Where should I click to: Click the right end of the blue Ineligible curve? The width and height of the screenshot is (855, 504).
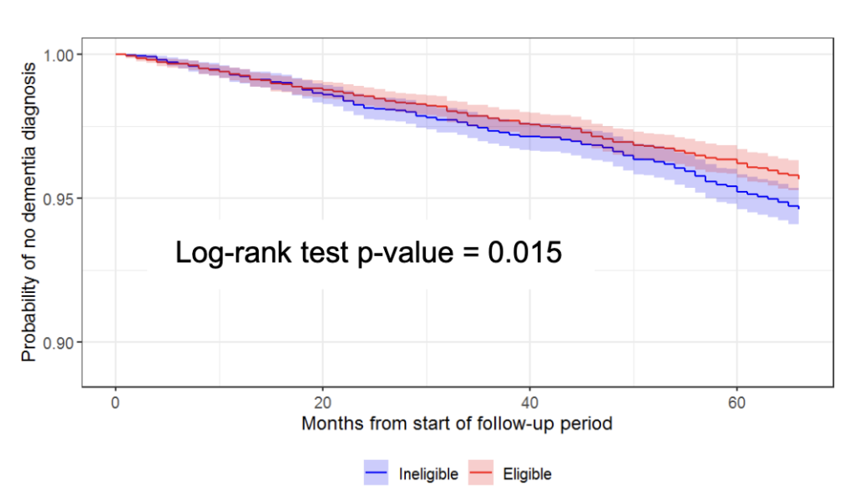tap(799, 207)
